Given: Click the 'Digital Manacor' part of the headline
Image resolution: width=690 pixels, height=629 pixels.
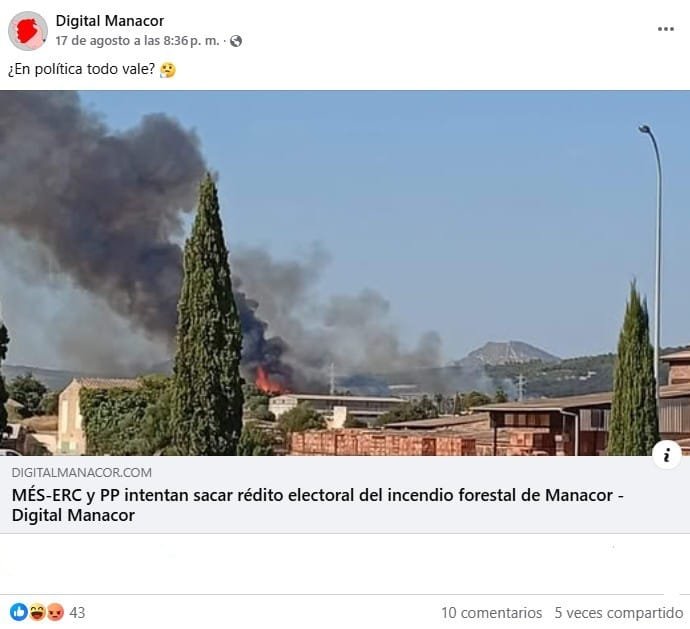Looking at the screenshot, I should 73,515.
